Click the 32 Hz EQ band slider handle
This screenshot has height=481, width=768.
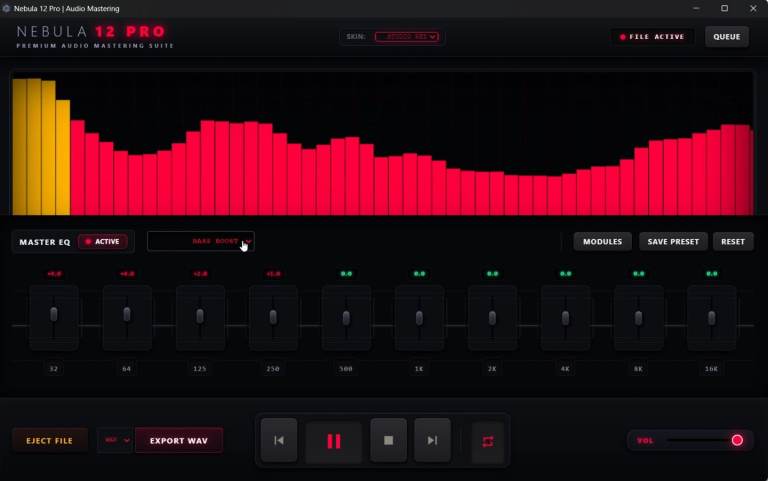(54, 314)
